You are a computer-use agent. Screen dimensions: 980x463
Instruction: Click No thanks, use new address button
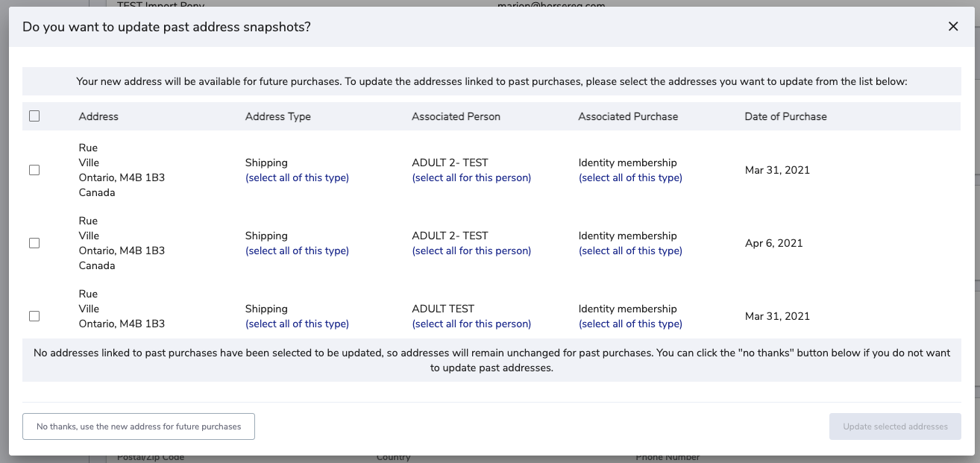coord(139,426)
